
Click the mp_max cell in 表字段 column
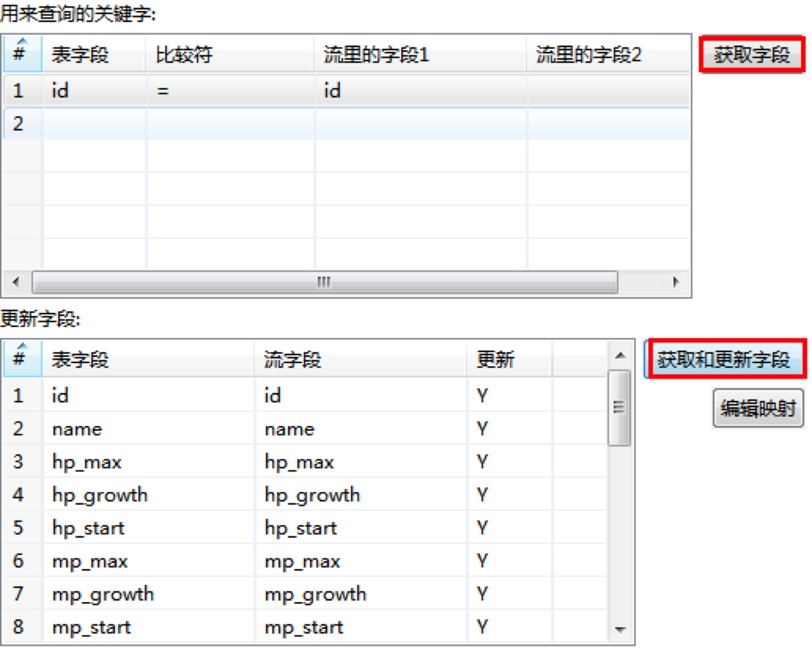click(x=148, y=561)
